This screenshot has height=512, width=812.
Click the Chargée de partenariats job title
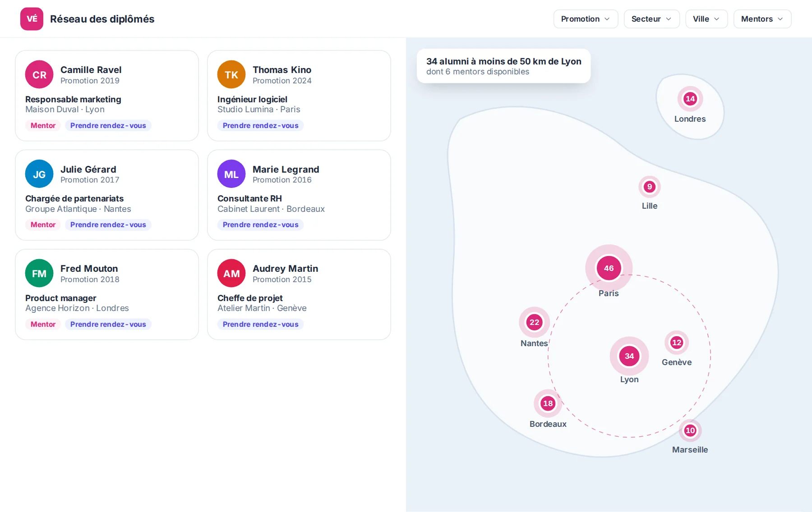pyautogui.click(x=74, y=198)
